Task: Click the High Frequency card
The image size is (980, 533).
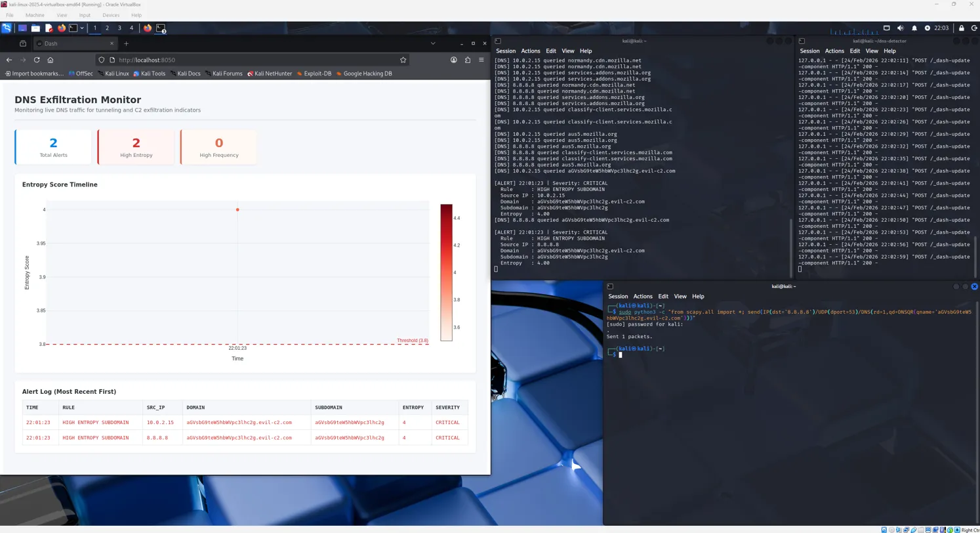Action: click(x=219, y=147)
